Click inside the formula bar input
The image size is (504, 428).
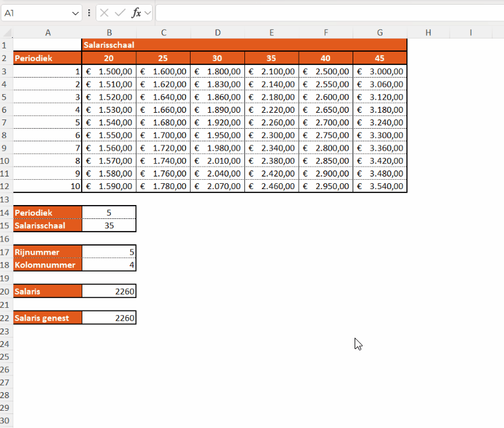coord(330,13)
